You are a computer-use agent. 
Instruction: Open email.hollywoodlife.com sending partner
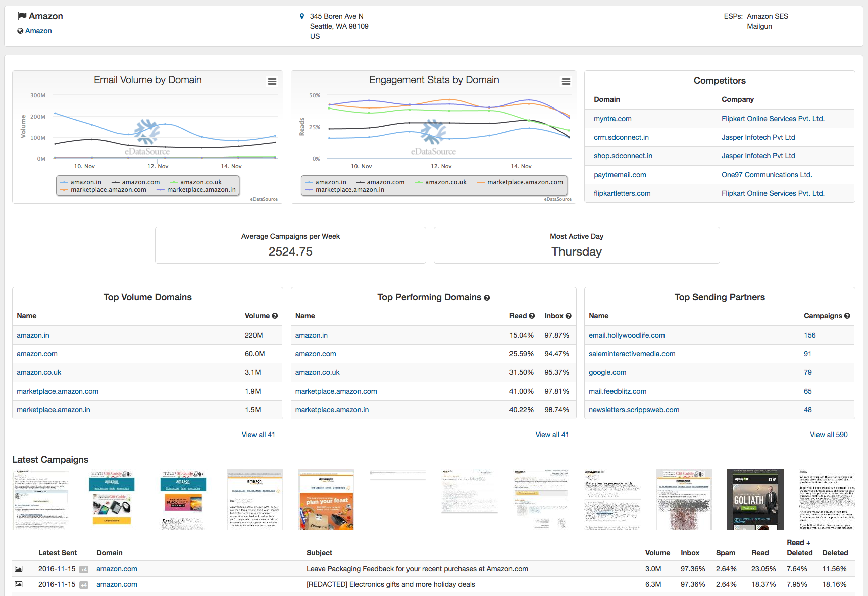point(627,335)
